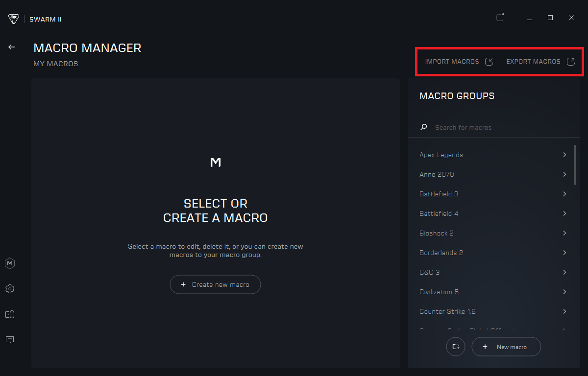Go back using the left arrow icon
588x376 pixels.
pyautogui.click(x=12, y=47)
